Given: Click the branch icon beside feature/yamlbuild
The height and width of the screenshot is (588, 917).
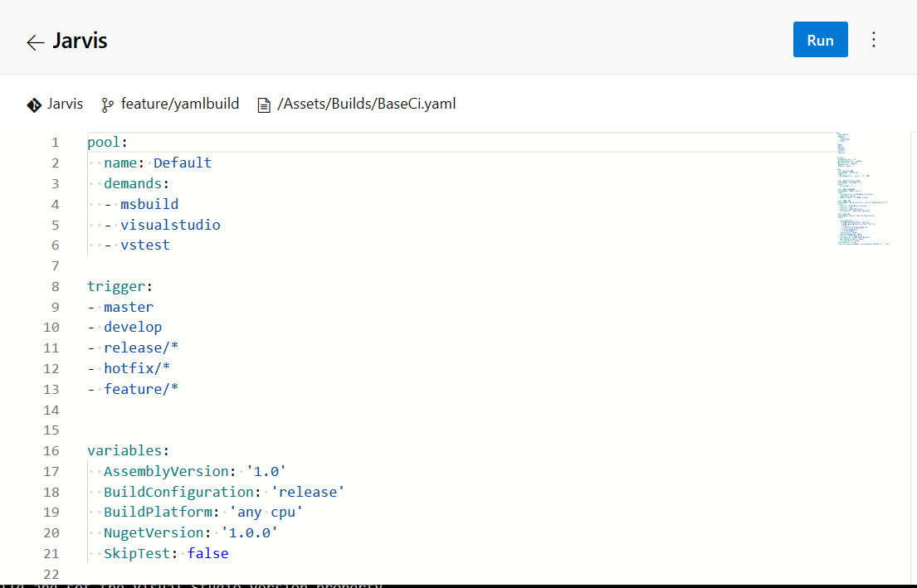Looking at the screenshot, I should click(107, 104).
